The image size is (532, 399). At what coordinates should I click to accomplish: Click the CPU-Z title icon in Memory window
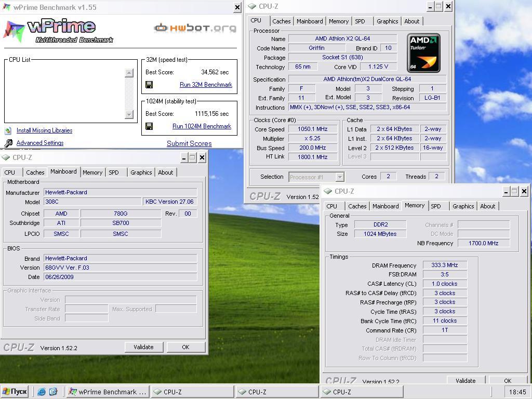(x=328, y=191)
